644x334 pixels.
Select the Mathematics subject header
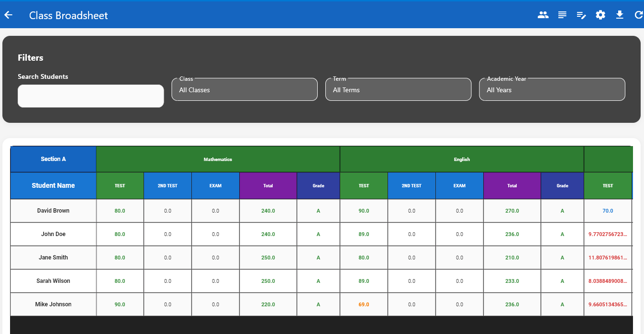point(218,159)
